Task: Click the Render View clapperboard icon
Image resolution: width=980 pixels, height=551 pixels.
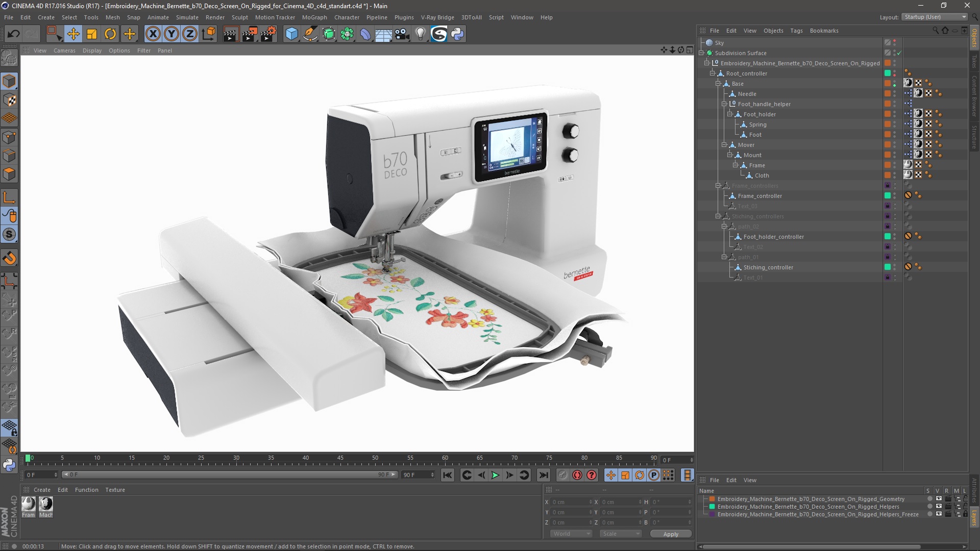Action: coord(230,34)
